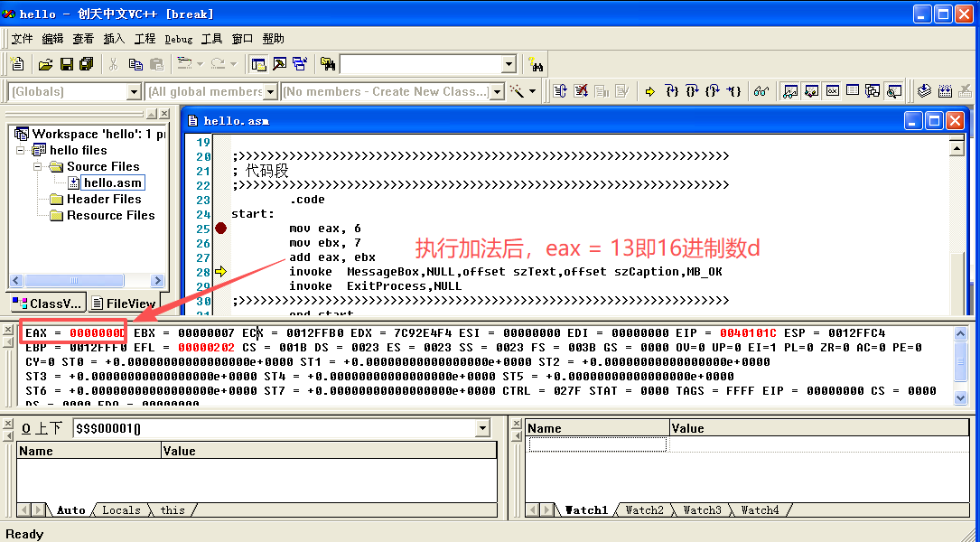Switch to the ClassView tab
This screenshot has width=980, height=542.
tap(48, 304)
